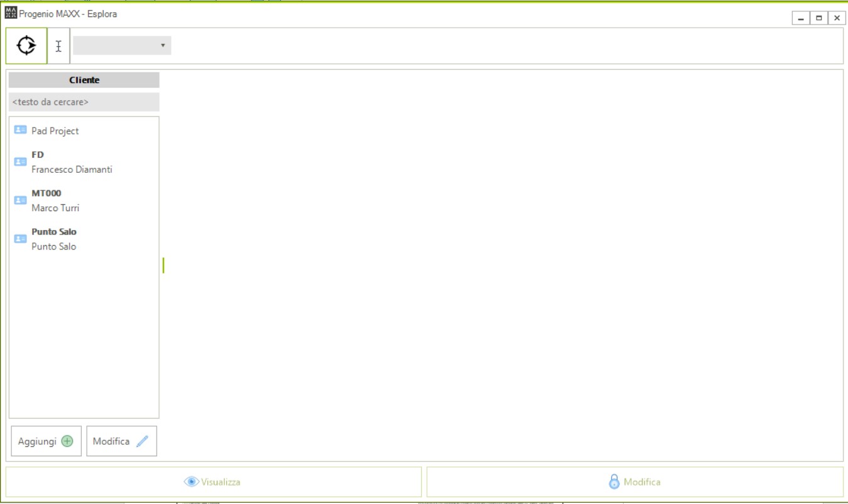Click the Visualizza button with eye icon
Screen dimensions: 848x504
point(214,482)
